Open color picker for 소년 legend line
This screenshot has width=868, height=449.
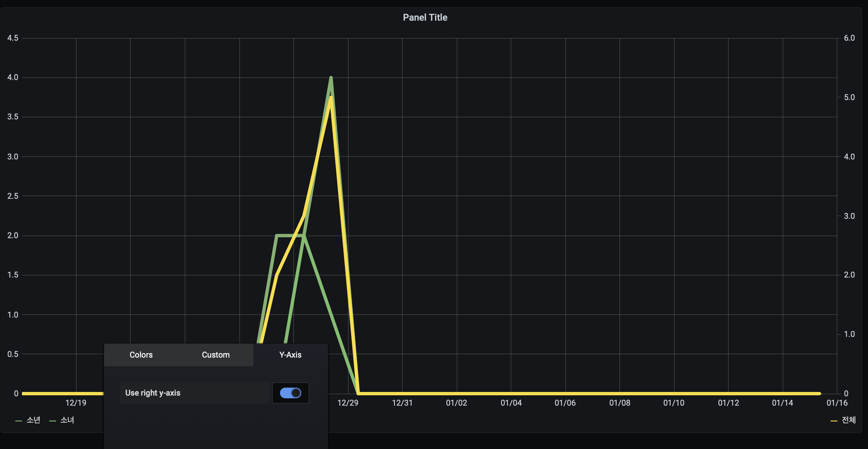pos(19,421)
